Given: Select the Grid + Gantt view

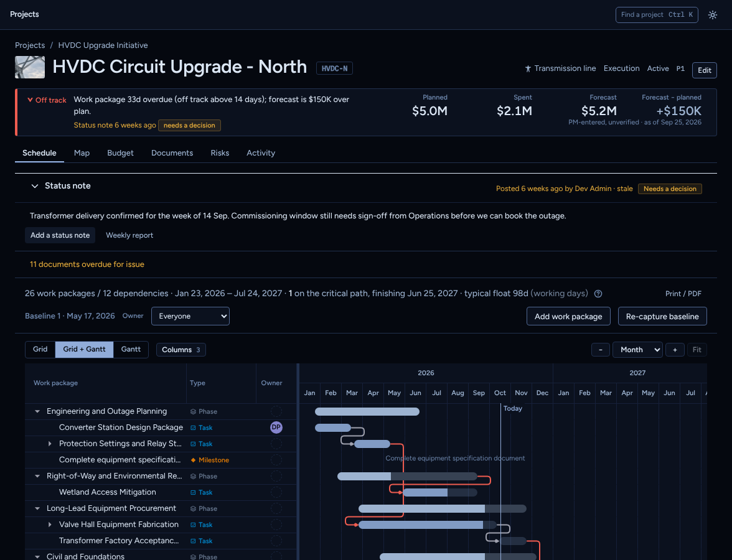Looking at the screenshot, I should (85, 350).
